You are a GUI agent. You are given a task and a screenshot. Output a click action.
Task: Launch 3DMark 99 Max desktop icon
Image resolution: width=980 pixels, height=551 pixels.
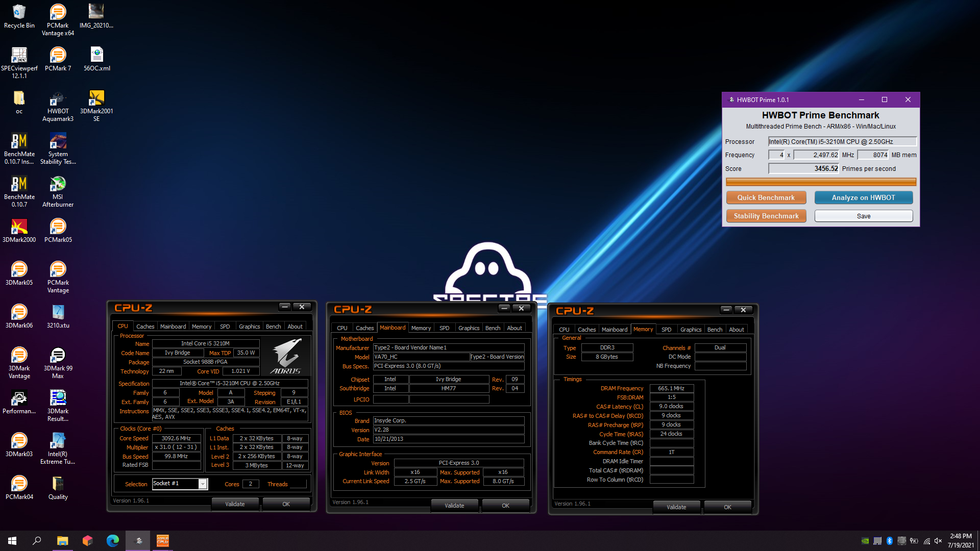click(58, 363)
